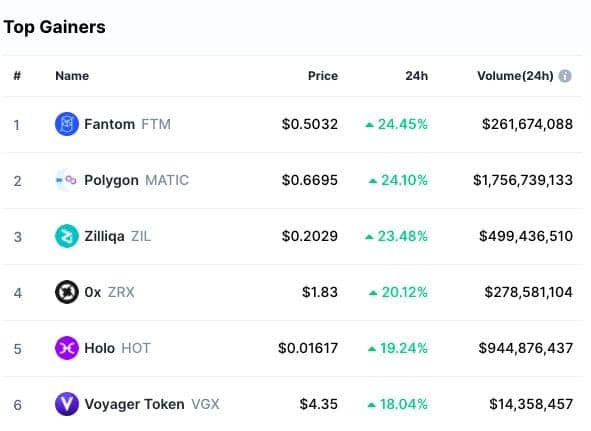This screenshot has height=431, width=591.
Task: Open the Zilliqa ZIL coin page
Action: click(118, 236)
